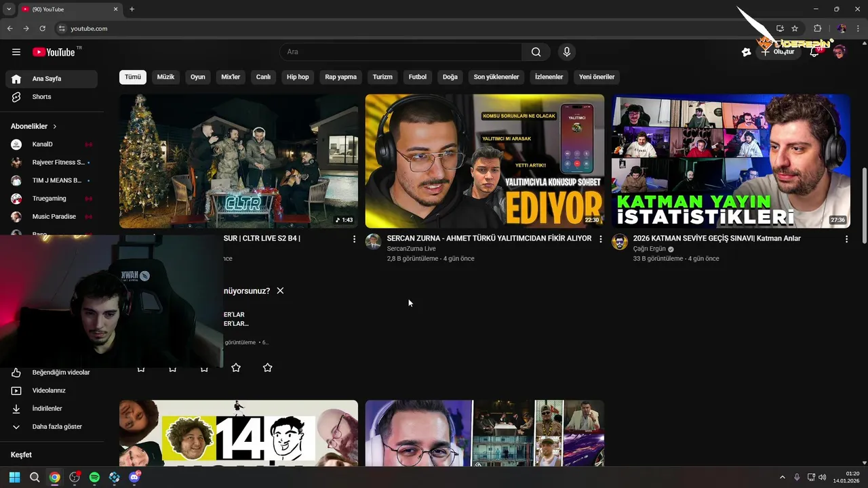The image size is (868, 488).
Task: Open Chrome extensions puzzle icon
Action: click(x=817, y=28)
